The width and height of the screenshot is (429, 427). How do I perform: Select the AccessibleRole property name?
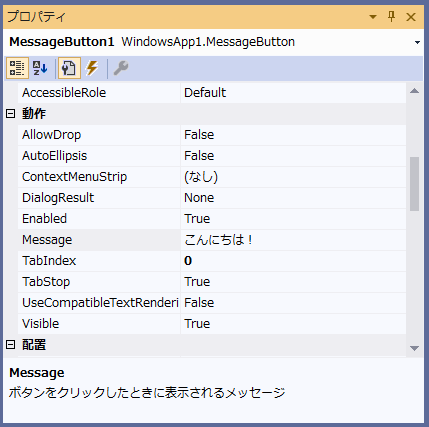pyautogui.click(x=64, y=93)
